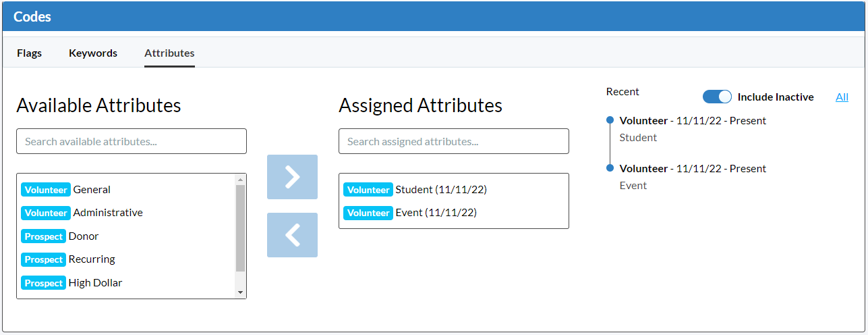Viewport: 868px width, 335px height.
Task: Click the Volunteer badge next to General
Action: (x=46, y=190)
